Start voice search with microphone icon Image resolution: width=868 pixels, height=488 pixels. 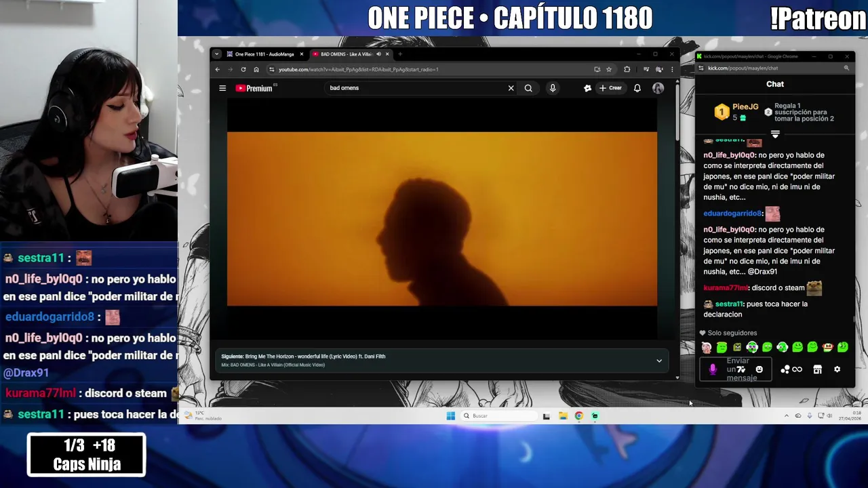553,88
